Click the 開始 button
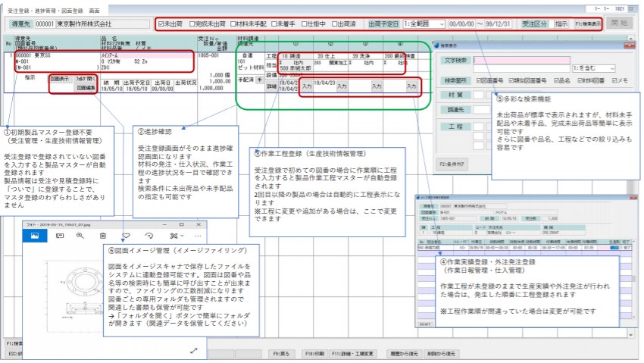644x363 pixels. 619,23
